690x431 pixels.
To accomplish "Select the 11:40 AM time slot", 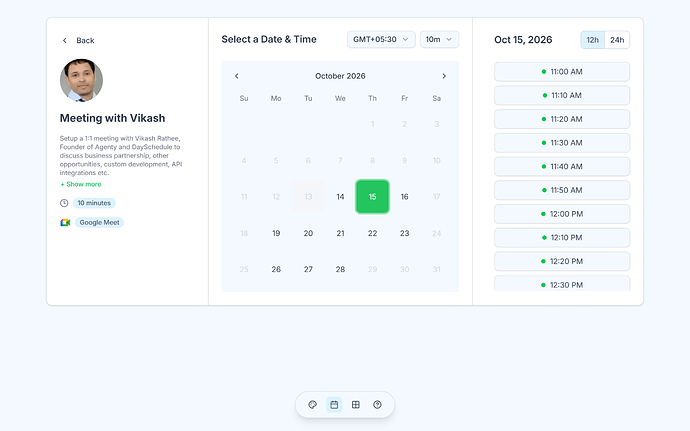I will pos(562,167).
